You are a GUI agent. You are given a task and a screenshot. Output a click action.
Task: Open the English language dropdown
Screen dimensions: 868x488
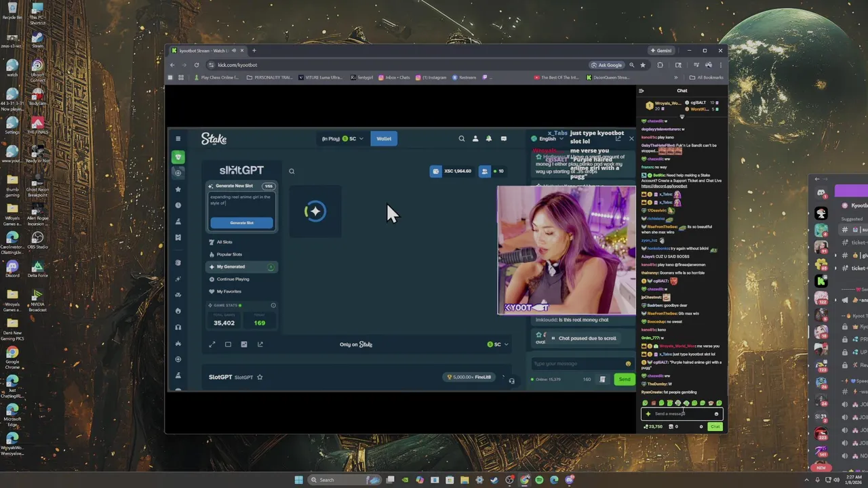(547, 138)
